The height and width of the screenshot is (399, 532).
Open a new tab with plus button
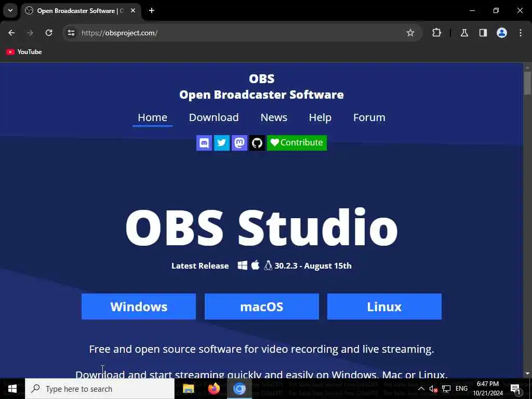[x=152, y=10]
